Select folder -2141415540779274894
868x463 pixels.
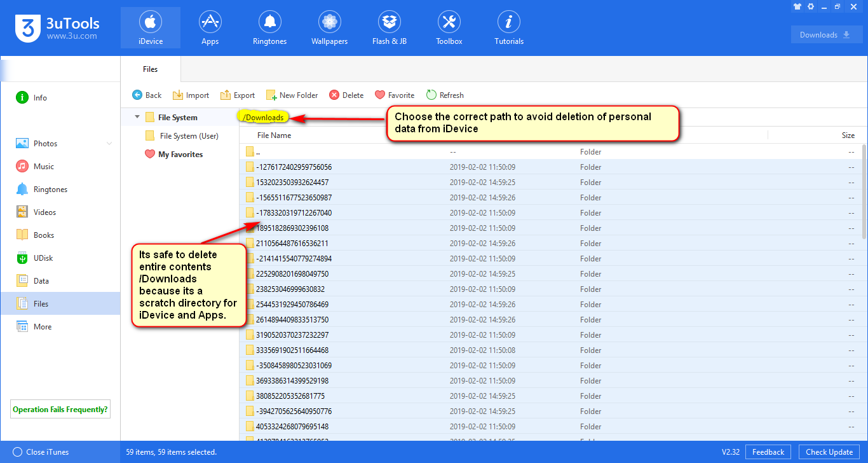[550, 259]
